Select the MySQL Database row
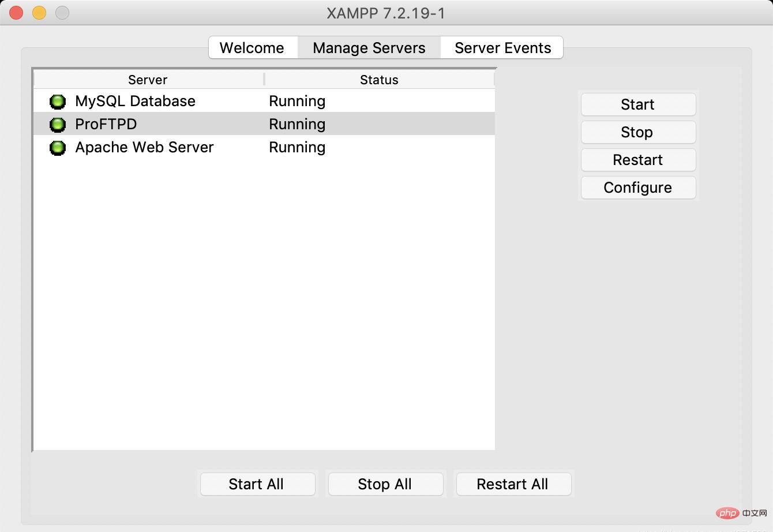This screenshot has height=532, width=773. pos(264,101)
